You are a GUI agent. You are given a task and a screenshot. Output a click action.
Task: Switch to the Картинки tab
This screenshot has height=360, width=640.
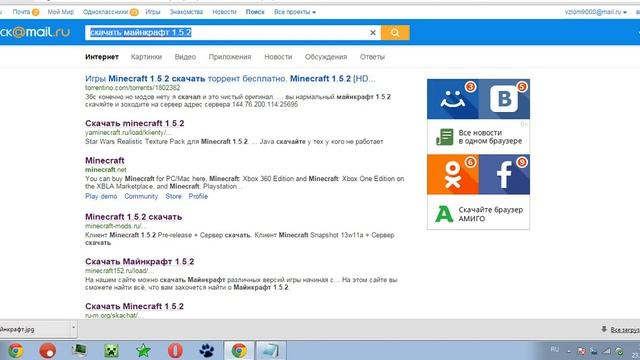[x=146, y=57]
